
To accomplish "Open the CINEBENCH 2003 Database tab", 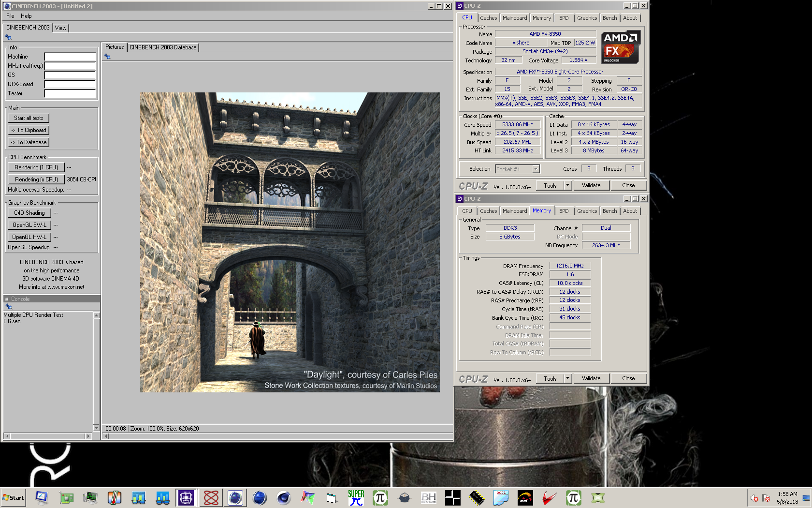I will [x=163, y=47].
